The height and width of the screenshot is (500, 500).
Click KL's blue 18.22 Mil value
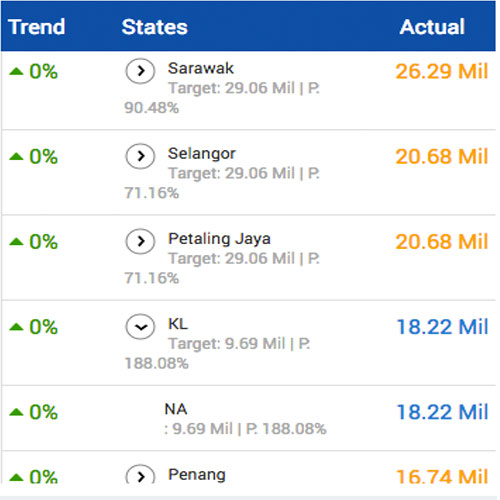pos(442,327)
